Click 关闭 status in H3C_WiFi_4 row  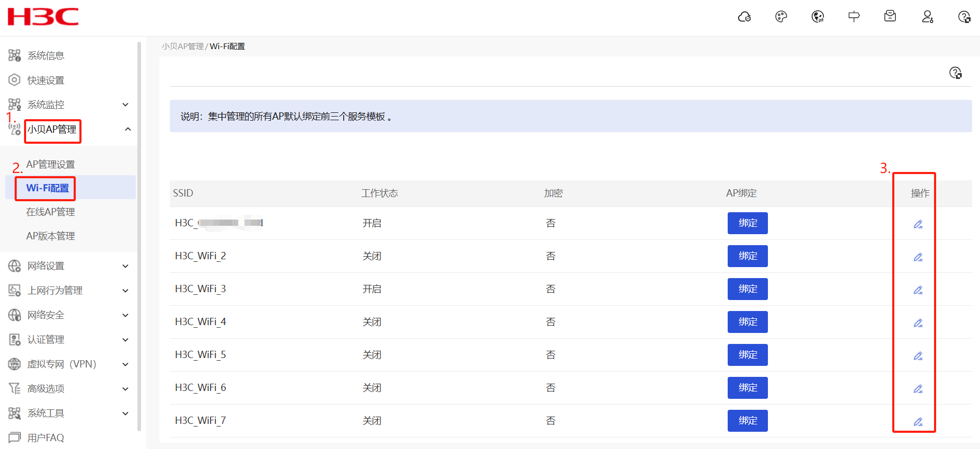372,322
